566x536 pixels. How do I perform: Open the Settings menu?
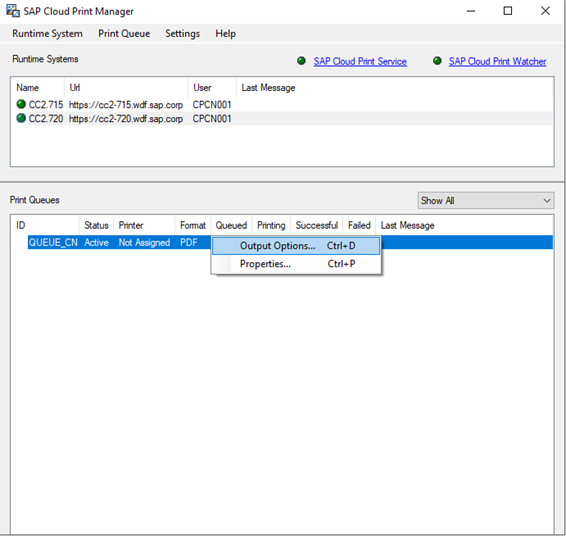click(x=182, y=34)
